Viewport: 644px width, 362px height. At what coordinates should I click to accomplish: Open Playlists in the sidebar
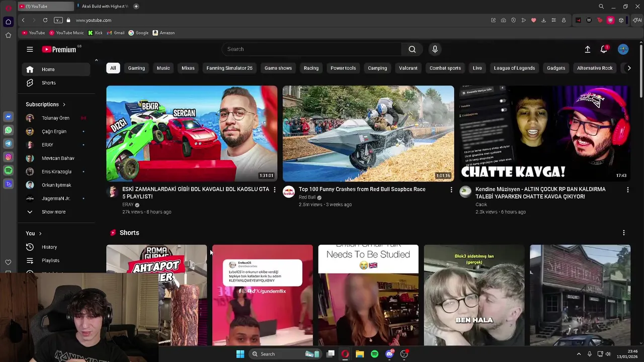click(x=56, y=260)
